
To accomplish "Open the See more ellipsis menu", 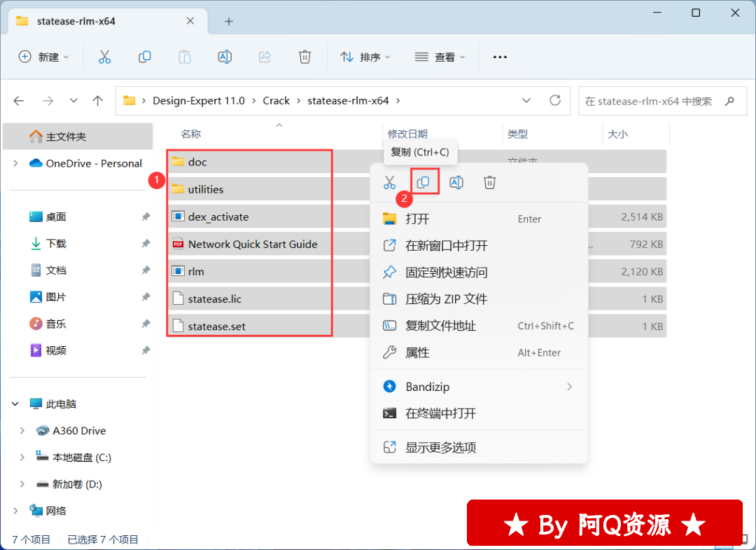I will pyautogui.click(x=500, y=57).
